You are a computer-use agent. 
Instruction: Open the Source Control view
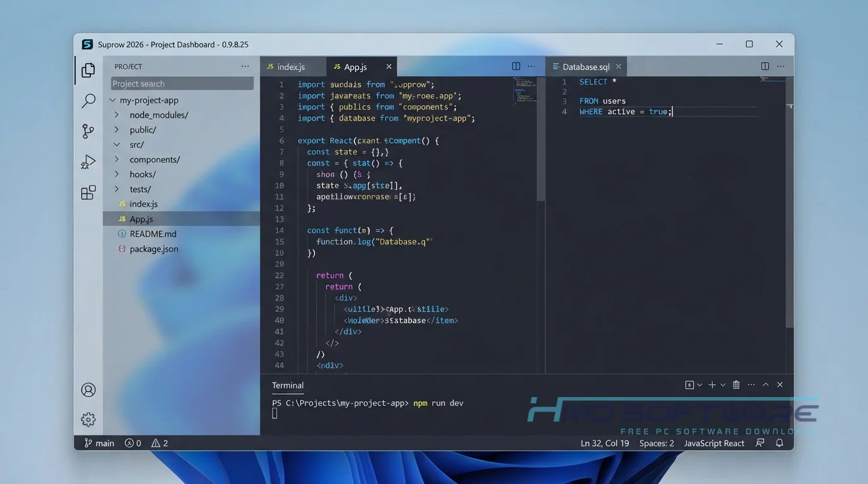pos(88,131)
